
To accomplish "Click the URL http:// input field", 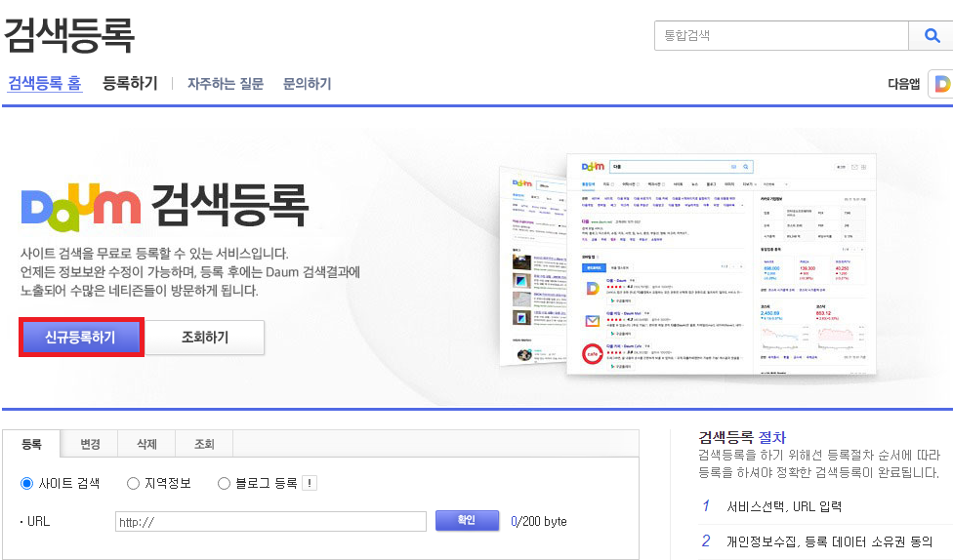I will (x=271, y=522).
